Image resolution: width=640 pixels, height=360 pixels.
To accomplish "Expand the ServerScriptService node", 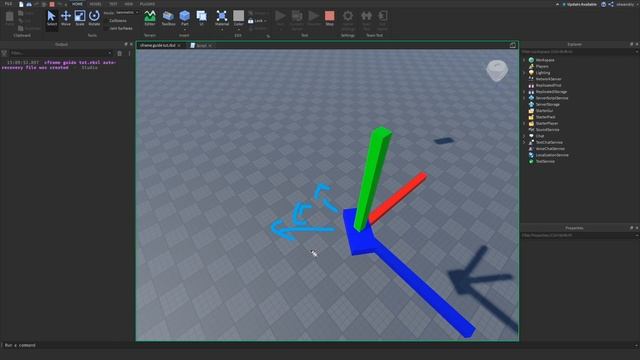I will click(x=524, y=98).
